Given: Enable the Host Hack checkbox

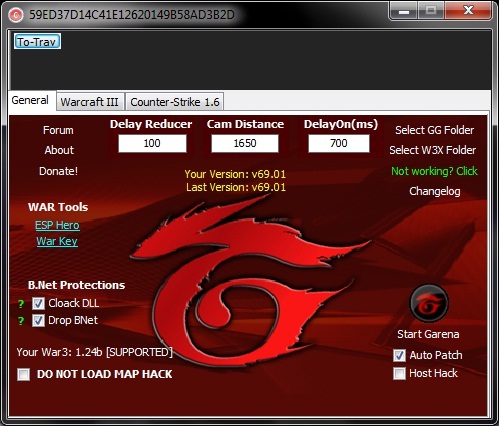Looking at the screenshot, I should click(x=399, y=373).
